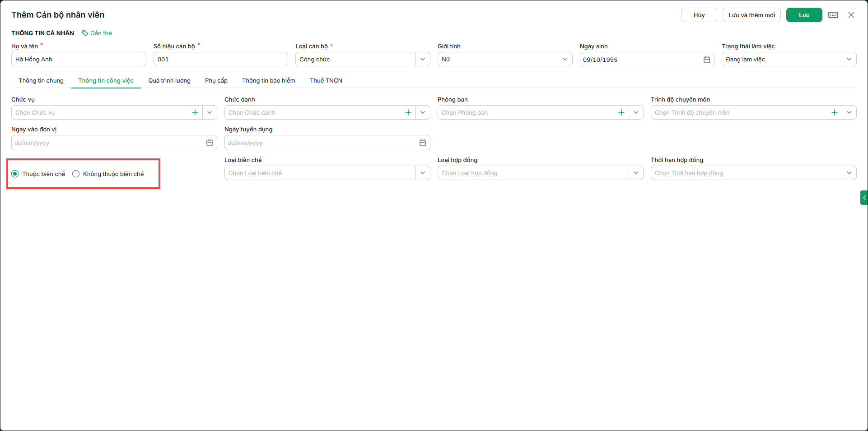View the Thông tin bảo hiểm tab

click(x=269, y=80)
